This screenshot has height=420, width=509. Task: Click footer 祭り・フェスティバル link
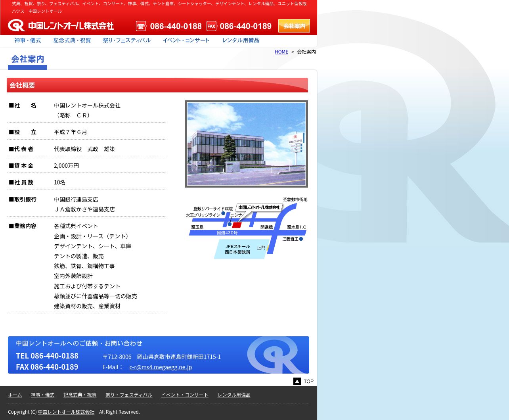[129, 395]
